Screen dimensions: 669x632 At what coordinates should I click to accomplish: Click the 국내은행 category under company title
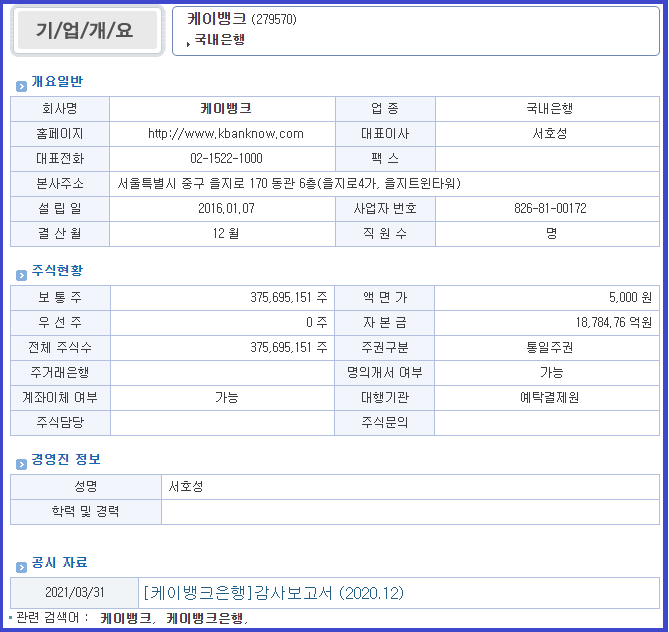pos(219,39)
